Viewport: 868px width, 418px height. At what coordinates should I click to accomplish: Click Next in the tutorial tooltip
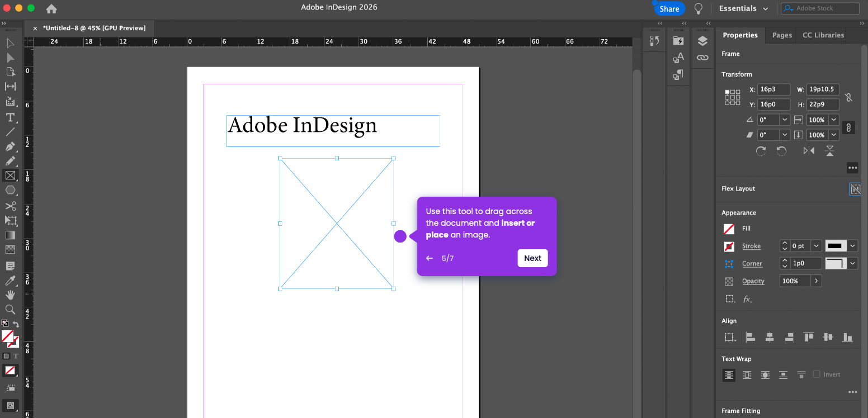(532, 258)
